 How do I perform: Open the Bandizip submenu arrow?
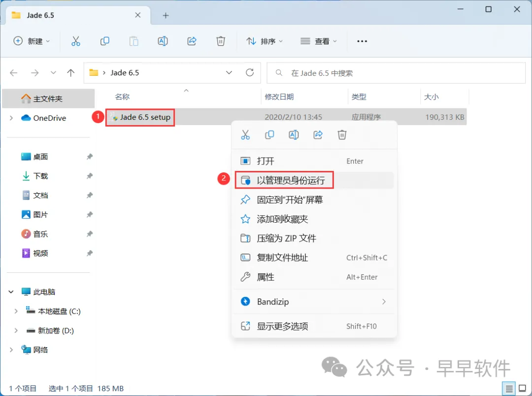(x=384, y=301)
